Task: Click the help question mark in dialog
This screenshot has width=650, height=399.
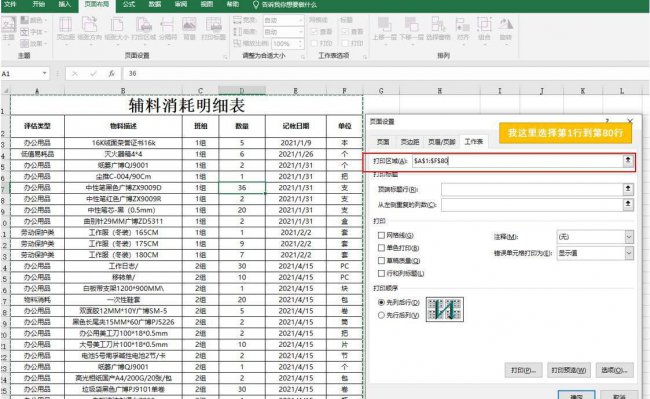Action: (607, 121)
